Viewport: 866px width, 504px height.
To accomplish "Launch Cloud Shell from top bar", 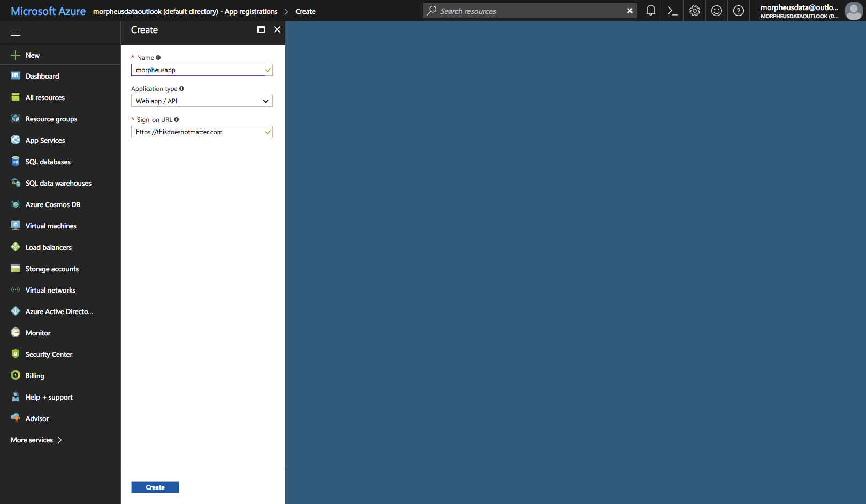I will tap(673, 11).
